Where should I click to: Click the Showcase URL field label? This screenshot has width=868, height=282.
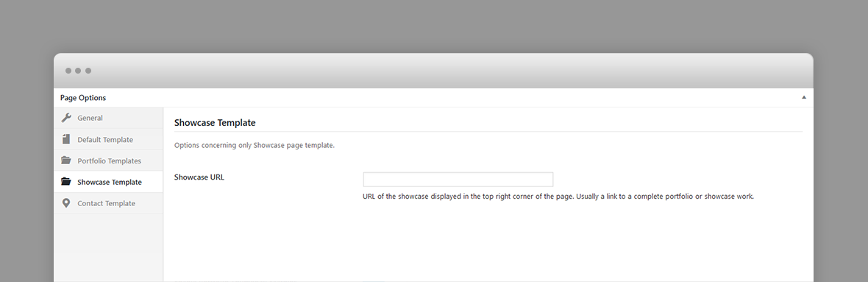pyautogui.click(x=199, y=177)
